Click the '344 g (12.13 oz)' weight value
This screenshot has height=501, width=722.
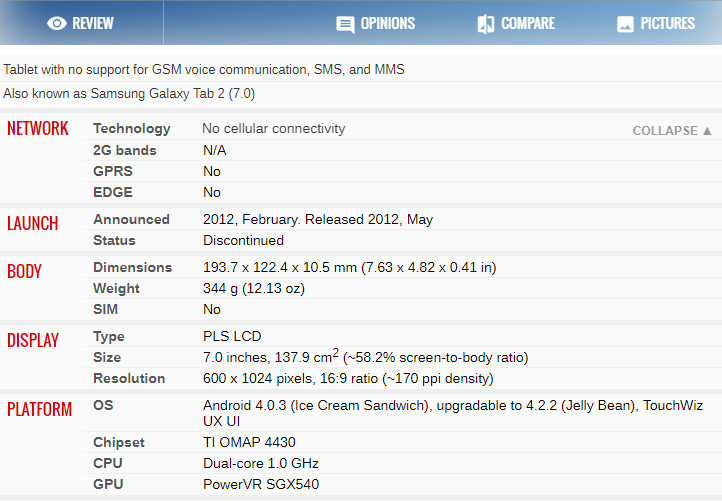click(x=254, y=289)
